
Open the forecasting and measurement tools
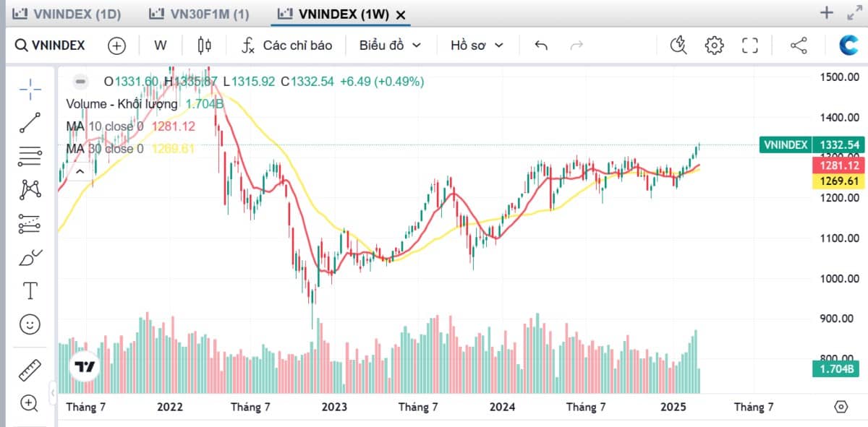(x=30, y=224)
